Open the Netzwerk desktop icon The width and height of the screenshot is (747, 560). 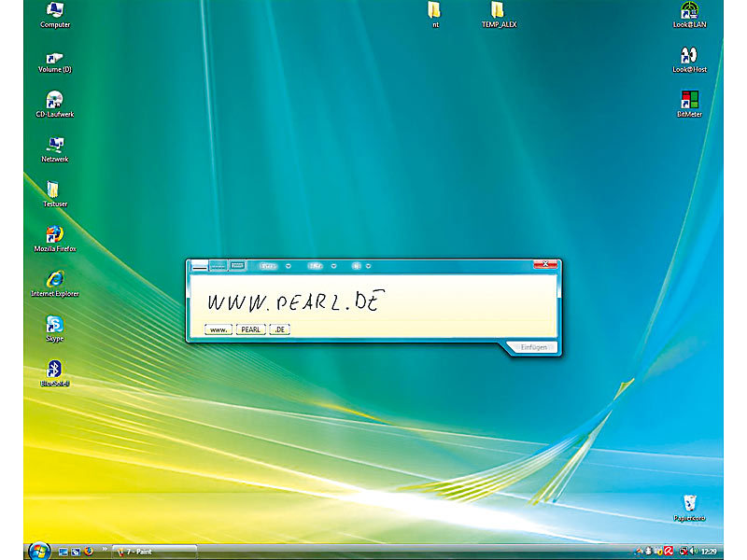pos(55,149)
